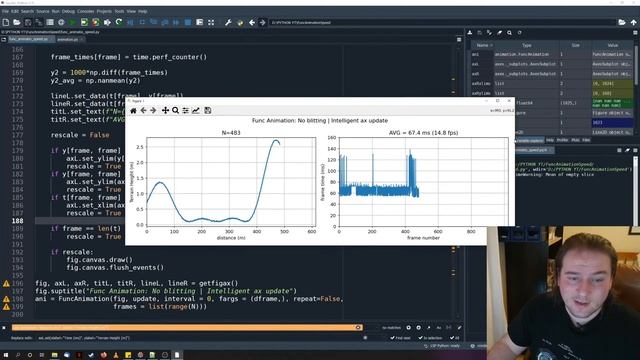Click forward arrow in Figure toolbar
640x360 pixels.
[153, 111]
